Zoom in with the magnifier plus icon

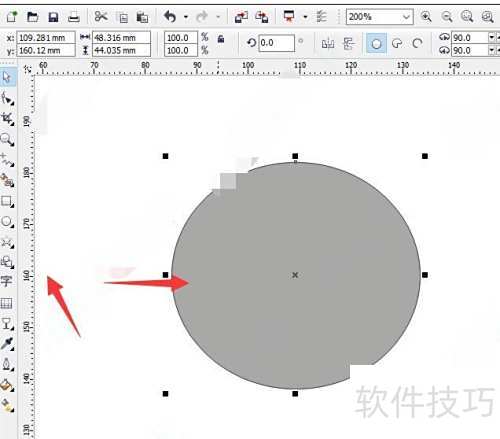(426, 16)
